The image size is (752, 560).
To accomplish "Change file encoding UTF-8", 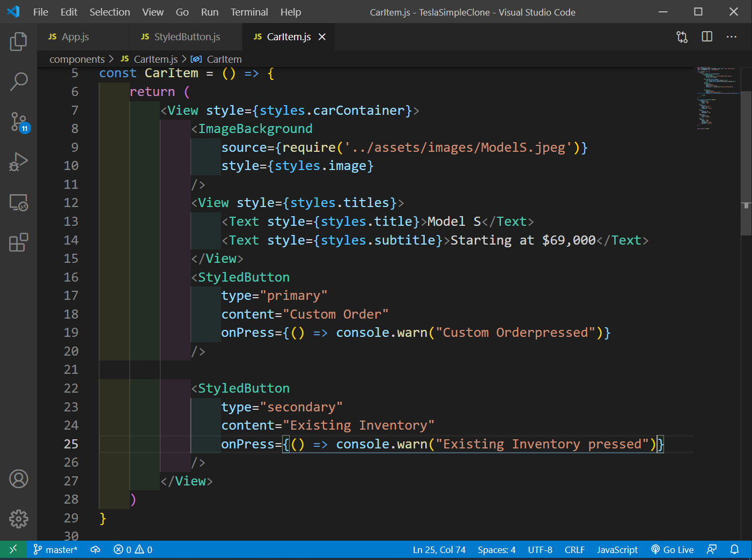I will (540, 549).
